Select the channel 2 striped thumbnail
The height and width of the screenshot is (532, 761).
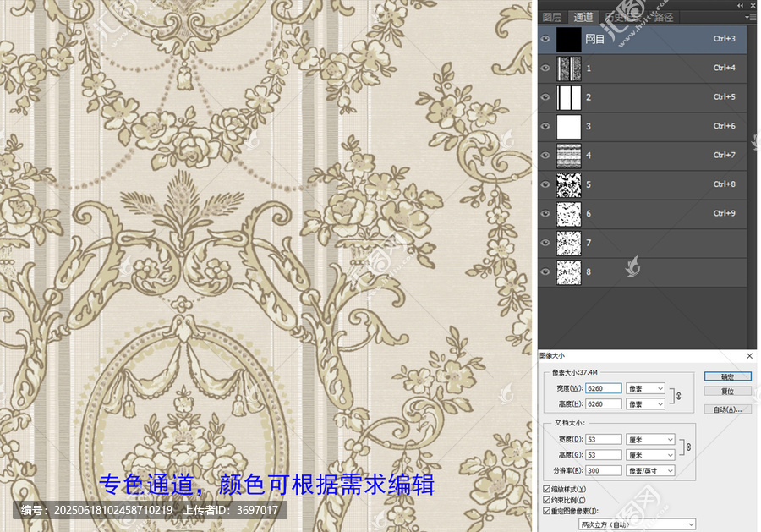[568, 97]
